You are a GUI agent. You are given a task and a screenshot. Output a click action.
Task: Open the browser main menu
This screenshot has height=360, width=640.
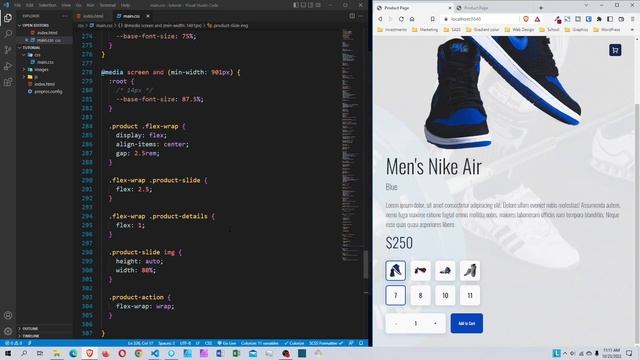tap(632, 19)
